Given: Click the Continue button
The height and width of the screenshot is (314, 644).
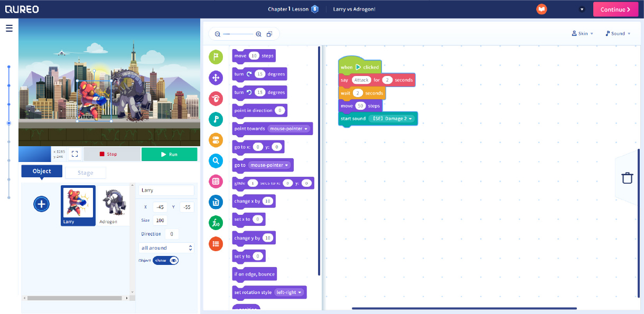Looking at the screenshot, I should (615, 9).
